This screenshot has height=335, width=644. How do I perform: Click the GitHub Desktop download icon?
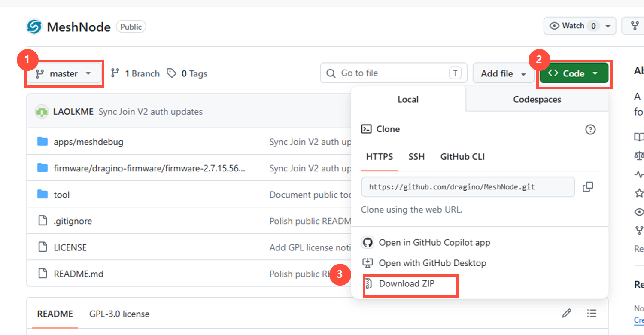coord(368,263)
